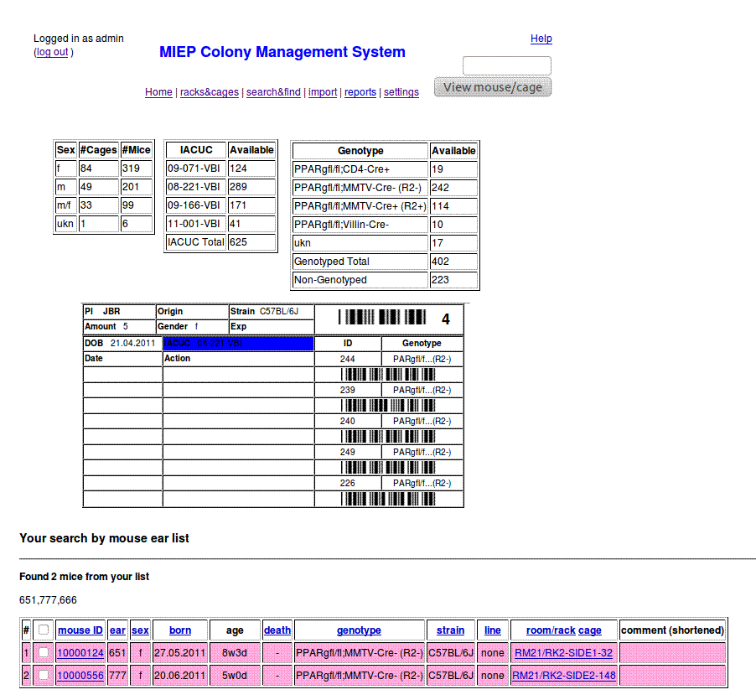The image size is (756, 700).
Task: Click the 09-166-VBI IACUC cell
Action: 196,205
